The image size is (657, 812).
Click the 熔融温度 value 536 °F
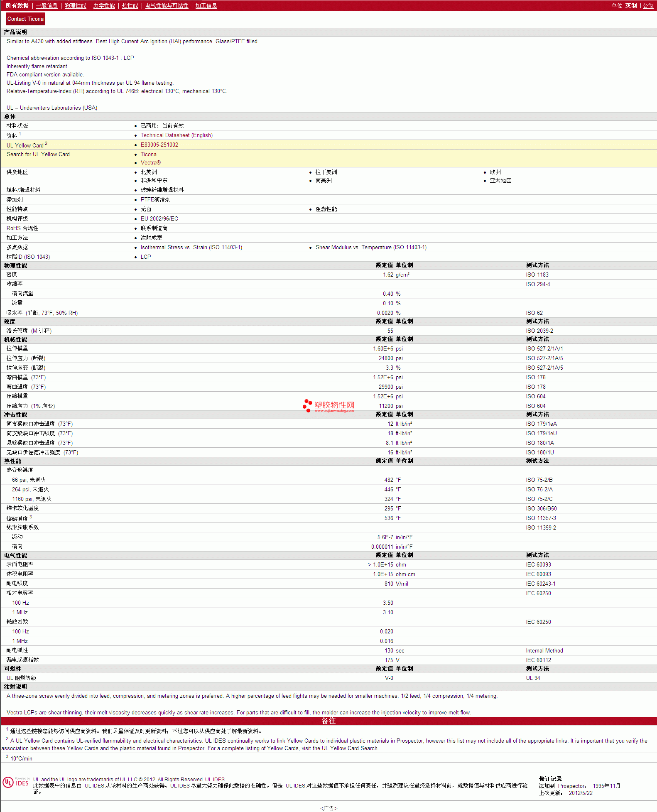392,518
